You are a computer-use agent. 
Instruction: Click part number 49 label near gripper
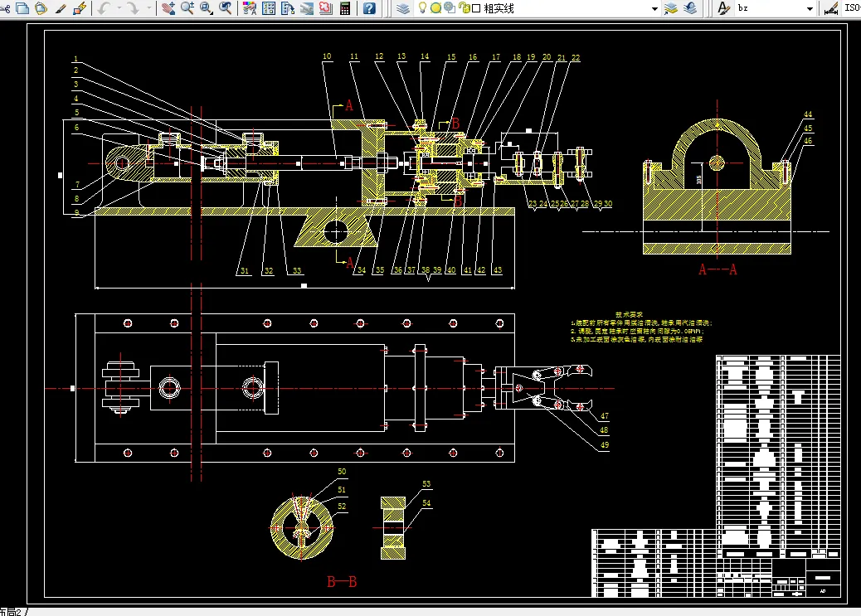[x=605, y=444]
